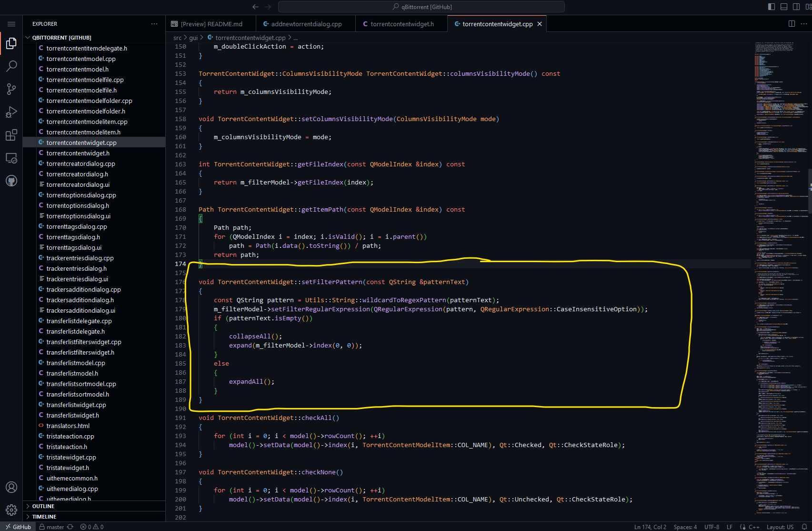
Task: Open transferlistfilterswidget.h file
Action: pyautogui.click(x=80, y=352)
